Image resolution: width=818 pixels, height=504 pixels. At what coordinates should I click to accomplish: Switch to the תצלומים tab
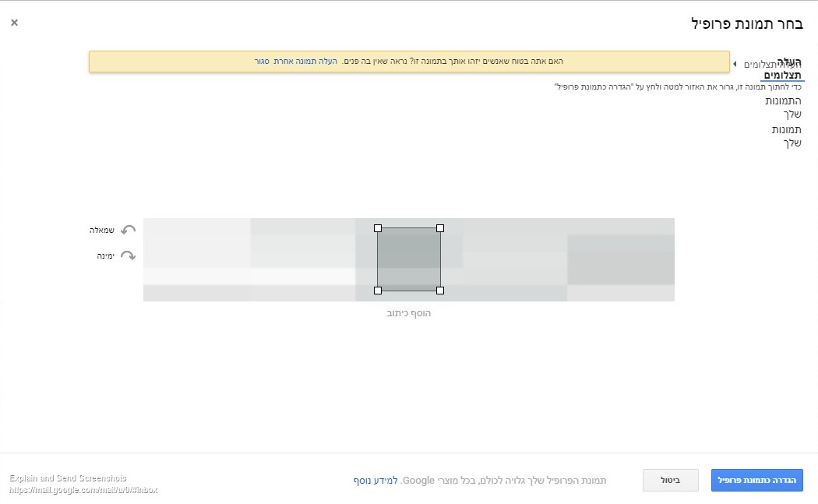tap(783, 75)
